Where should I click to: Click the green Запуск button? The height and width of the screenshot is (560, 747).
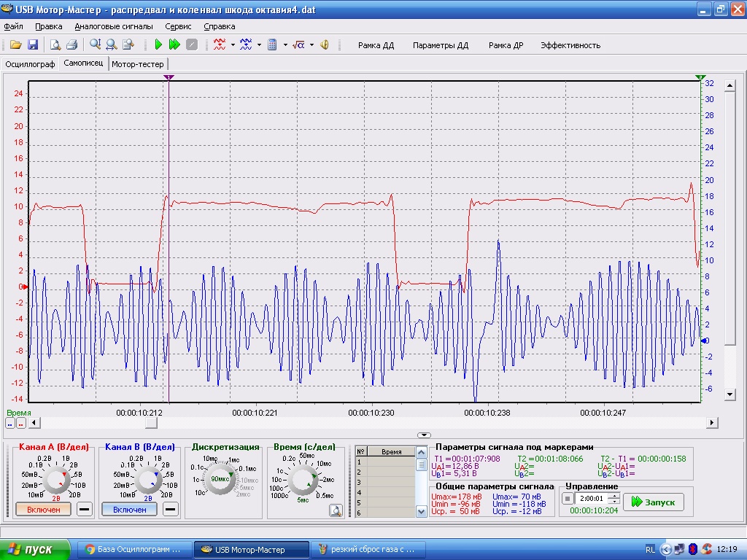point(653,502)
